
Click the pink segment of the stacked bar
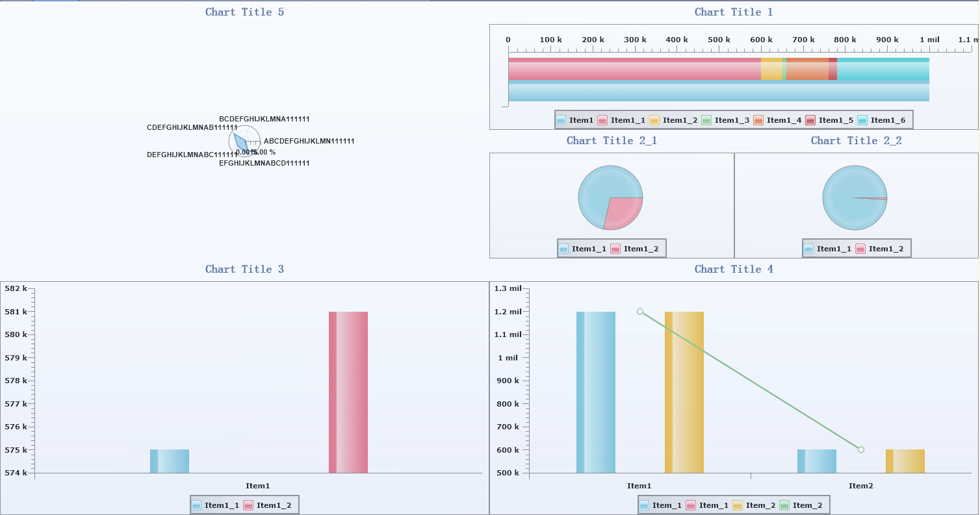(634, 69)
